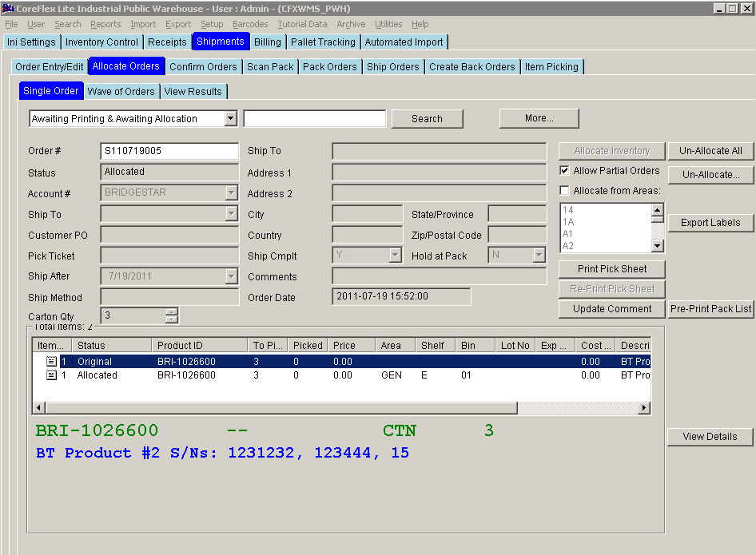Open the Barcodes menu
Screen dimensions: 756x555
[250, 24]
